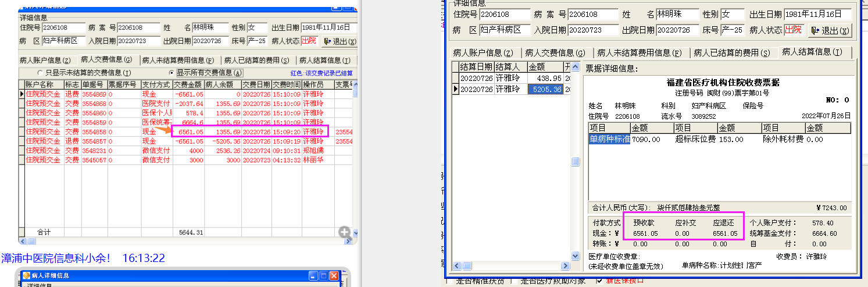Click 出院日期 field 20220726 in receipt details window
This screenshot has width=868, height=287.
(677, 30)
